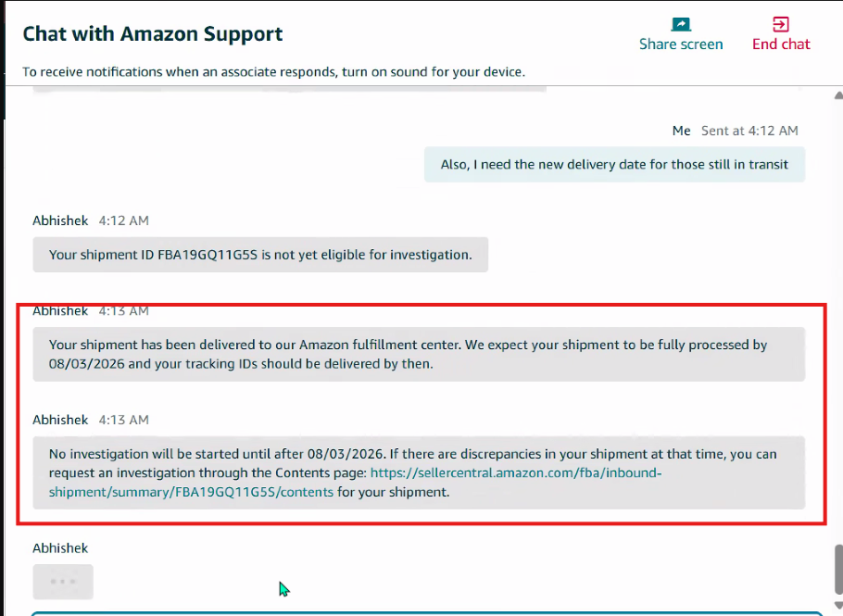Click the 'Chat with Amazon Support' heading

coord(153,34)
